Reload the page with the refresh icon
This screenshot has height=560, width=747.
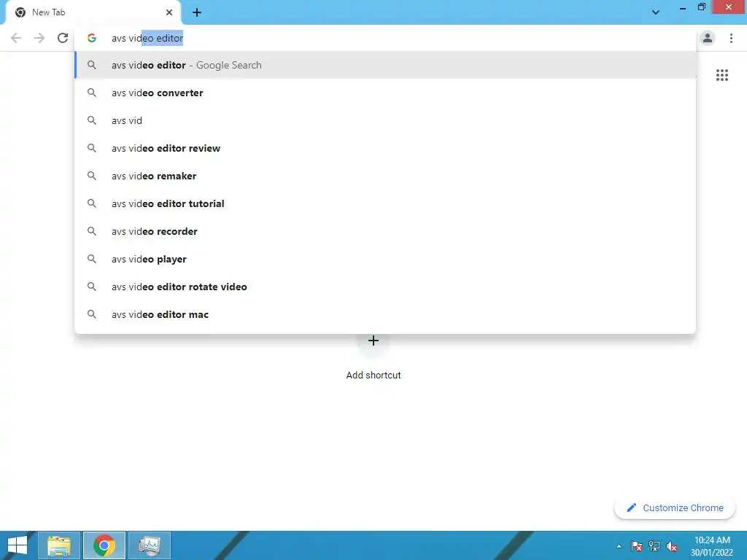63,38
